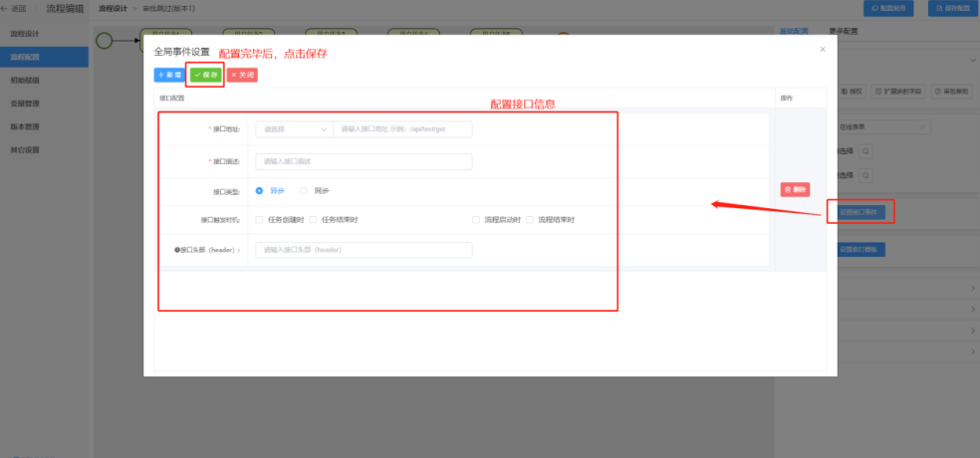Click the 新增 button in the dialog

click(169, 75)
